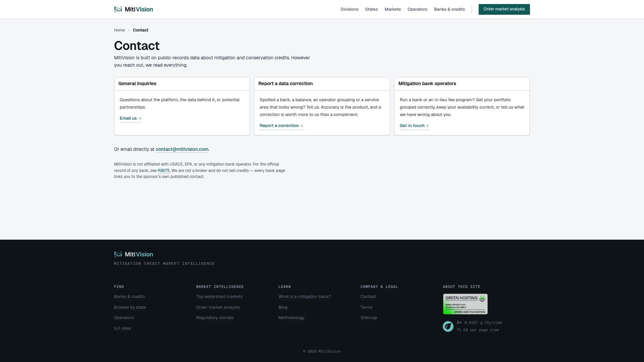
Task: Click the Get in touch link
Action: [x=414, y=126]
